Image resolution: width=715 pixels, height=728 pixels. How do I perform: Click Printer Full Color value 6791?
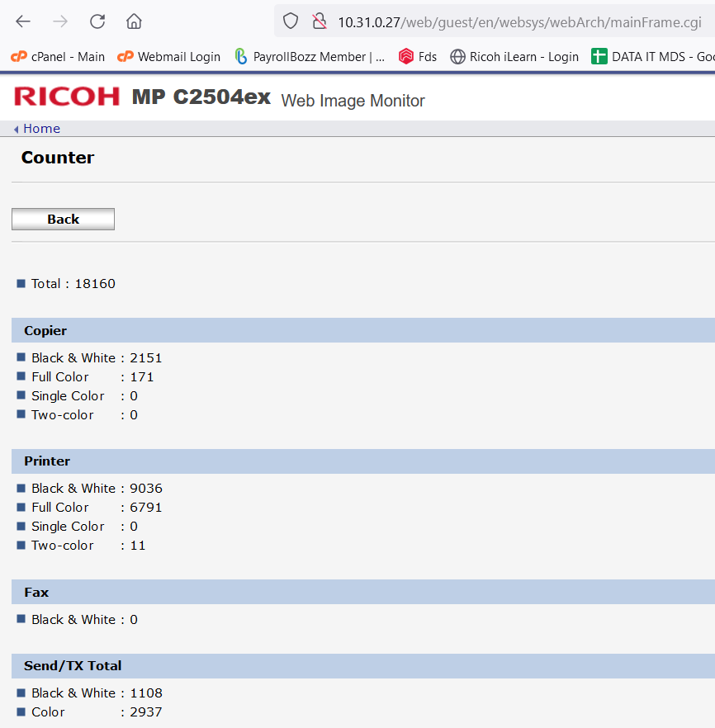pos(146,508)
